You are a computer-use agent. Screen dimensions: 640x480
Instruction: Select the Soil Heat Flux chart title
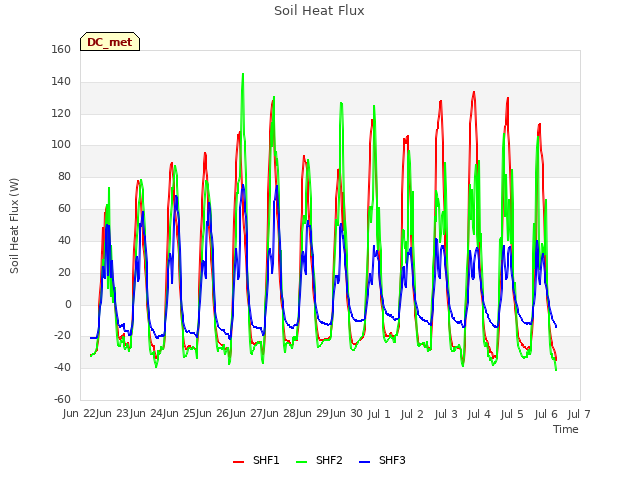[x=319, y=11]
